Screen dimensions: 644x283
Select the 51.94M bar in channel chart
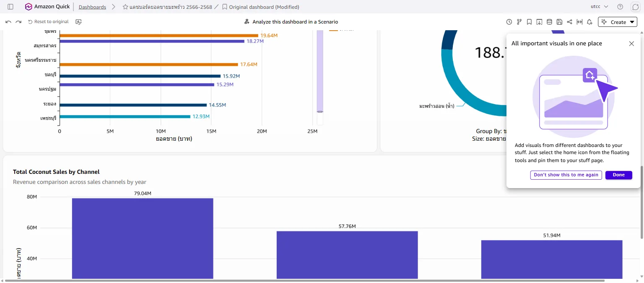(552, 259)
